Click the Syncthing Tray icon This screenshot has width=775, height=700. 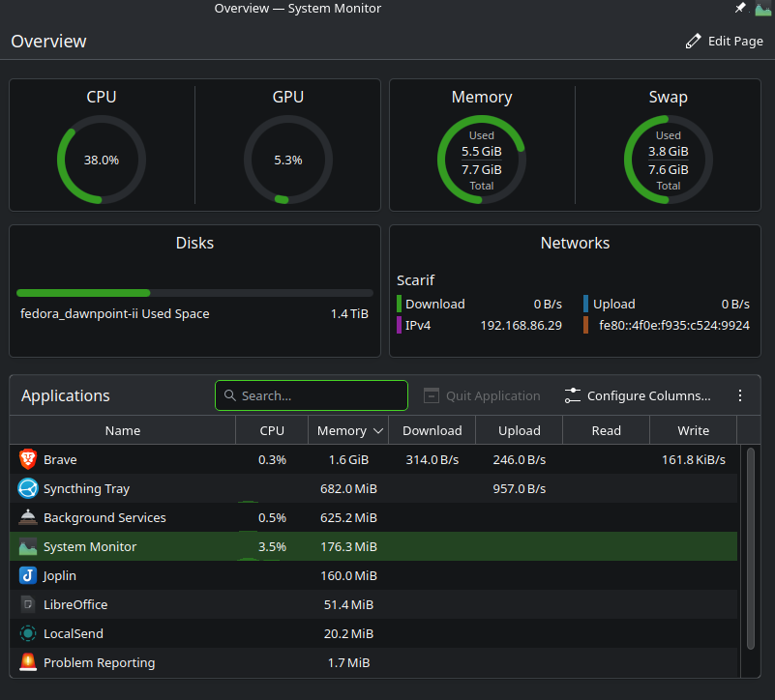[28, 489]
